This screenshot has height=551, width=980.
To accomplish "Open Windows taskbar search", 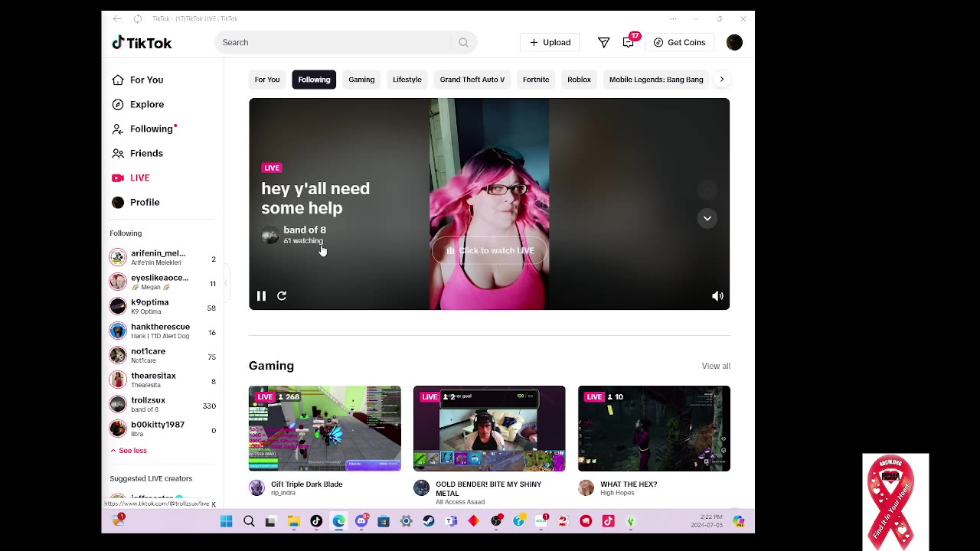I will click(249, 521).
